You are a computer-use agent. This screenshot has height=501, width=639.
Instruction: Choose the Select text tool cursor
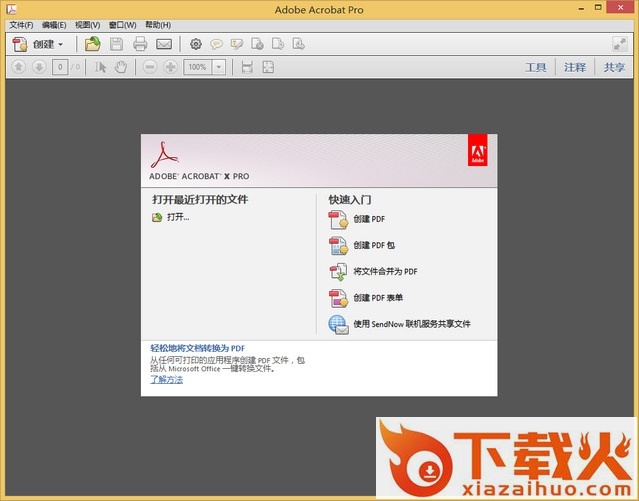100,67
